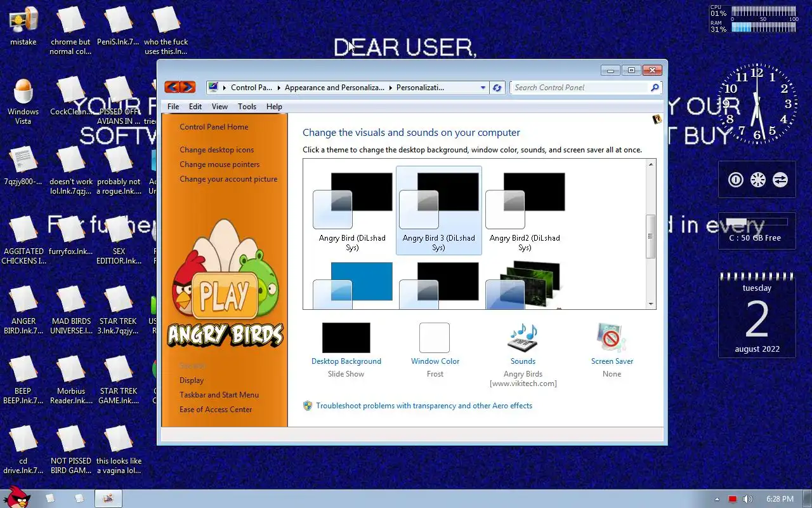This screenshot has height=508, width=812.
Task: Show hidden tray icons arrow
Action: (x=717, y=499)
